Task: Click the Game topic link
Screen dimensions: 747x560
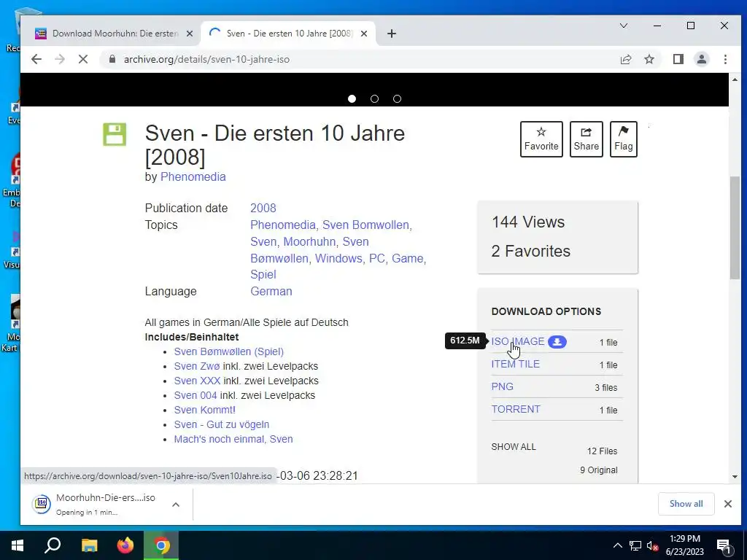Action: click(x=407, y=258)
